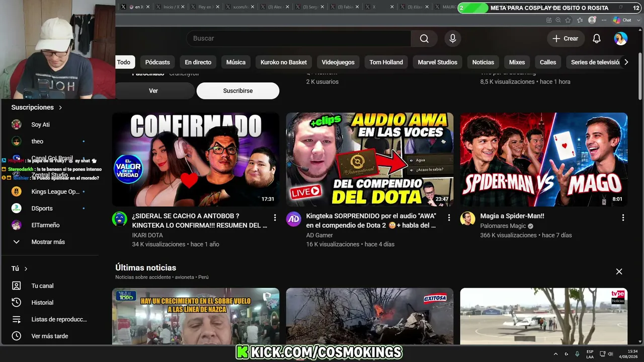
Task: Select the Marvel Studios chip
Action: 438,62
